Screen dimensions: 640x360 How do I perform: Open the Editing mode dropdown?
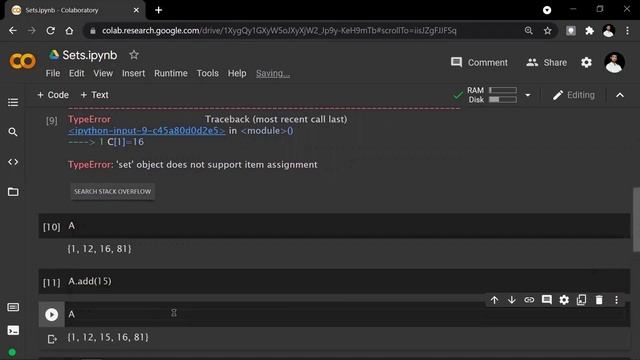point(573,95)
